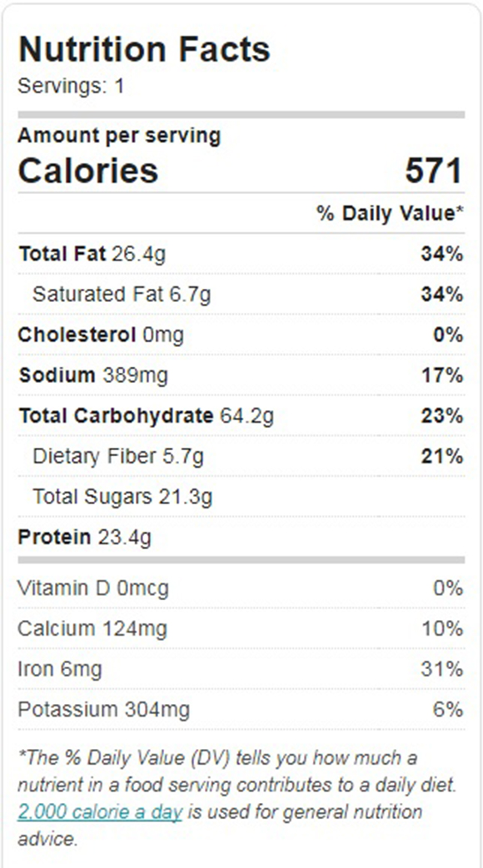Screen dimensions: 483x868
Task: Click the Iron 6mg row
Action: pos(241,669)
